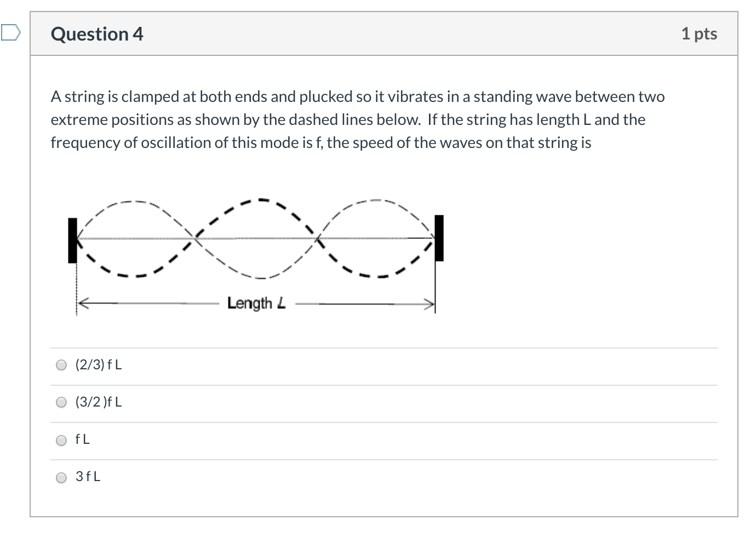This screenshot has width=756, height=537.
Task: Click the left arrowhead of the length dimension line
Action: pos(80,302)
